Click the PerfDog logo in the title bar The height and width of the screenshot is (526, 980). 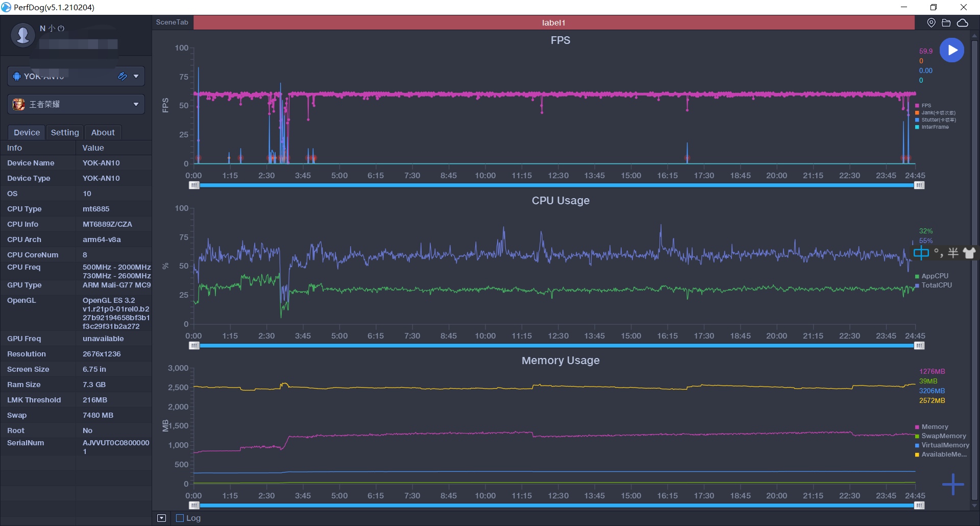tap(6, 7)
